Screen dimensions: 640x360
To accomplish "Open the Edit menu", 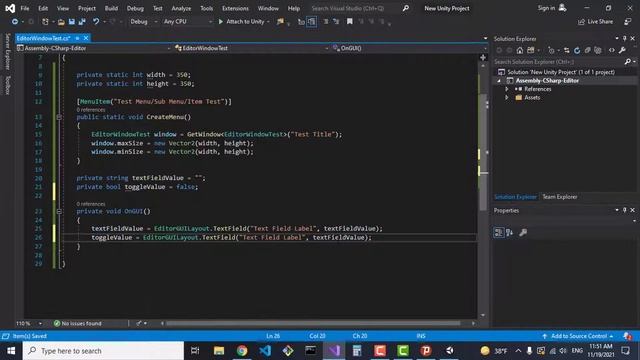I will coord(43,8).
